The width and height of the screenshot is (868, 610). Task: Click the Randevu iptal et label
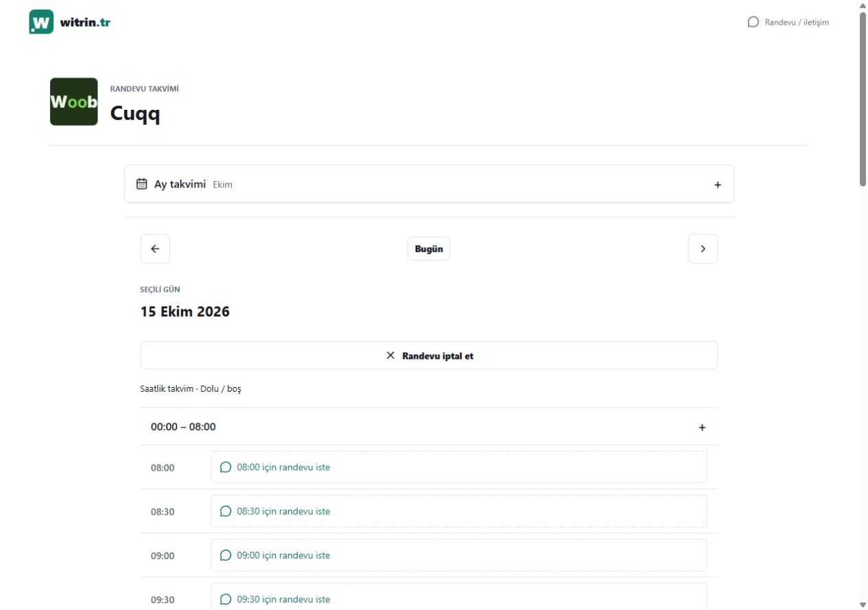pos(438,356)
